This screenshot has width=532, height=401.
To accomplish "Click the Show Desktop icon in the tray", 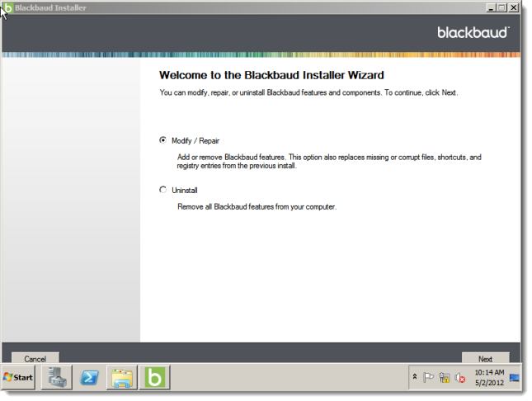I will (x=515, y=377).
